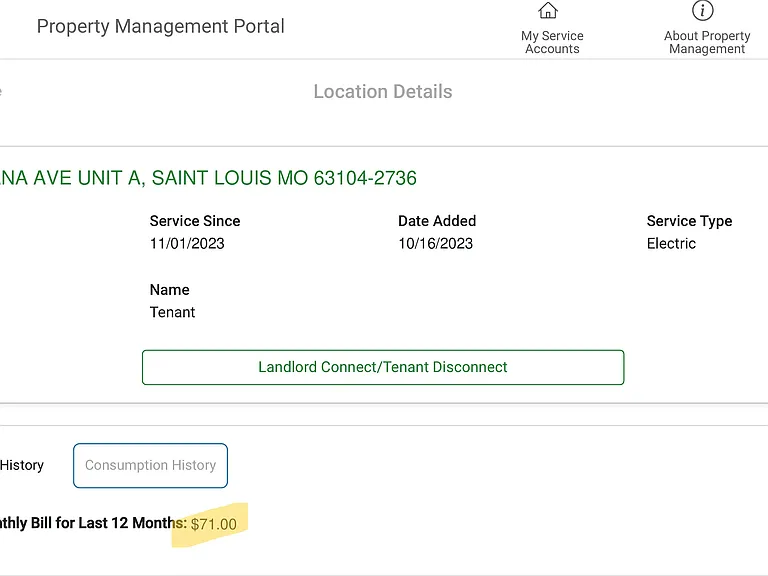Click the Electric service type value
The width and height of the screenshot is (768, 576).
671,243
